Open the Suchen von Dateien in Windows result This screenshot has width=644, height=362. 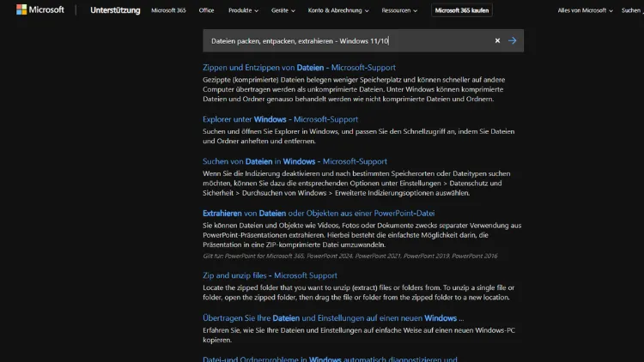[295, 161]
